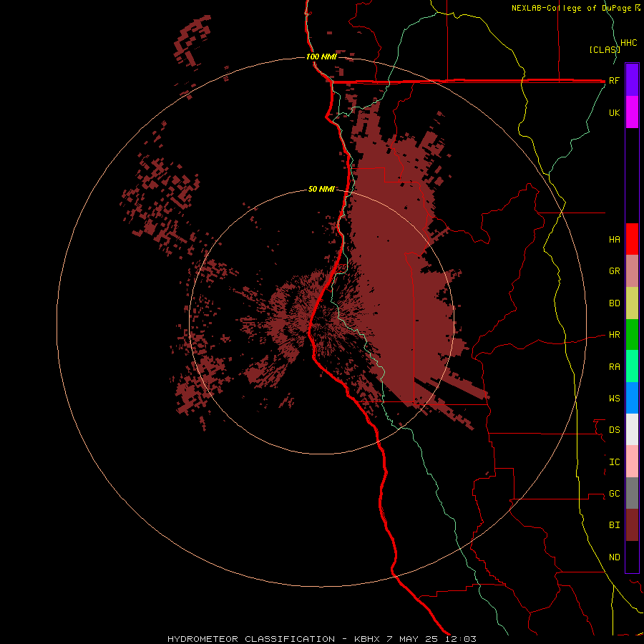Click the 'DS' legend label
Viewport: 644px width, 644px height.
click(x=614, y=430)
